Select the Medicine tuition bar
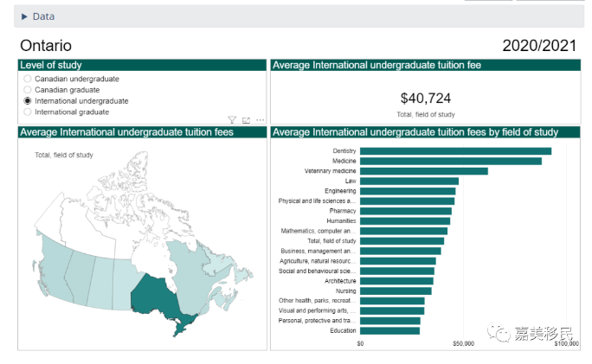This screenshot has width=592, height=364. point(450,161)
